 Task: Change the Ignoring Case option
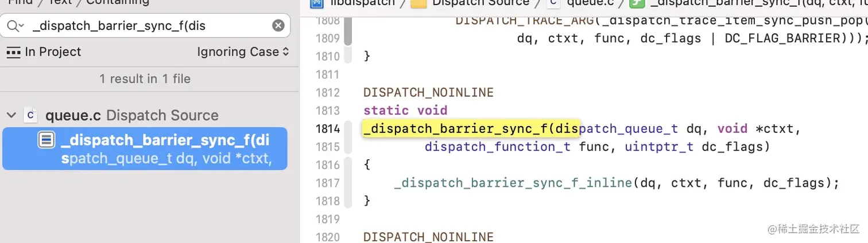point(242,52)
